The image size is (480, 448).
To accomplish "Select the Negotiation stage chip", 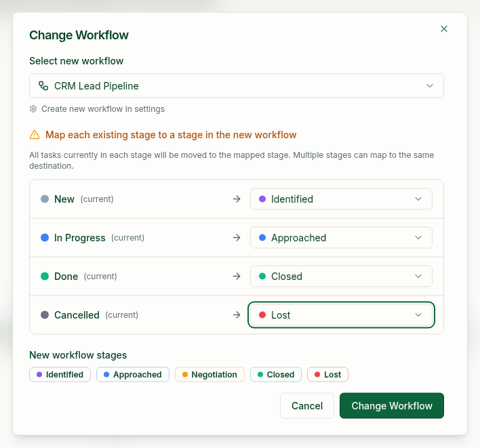I will pos(209,375).
